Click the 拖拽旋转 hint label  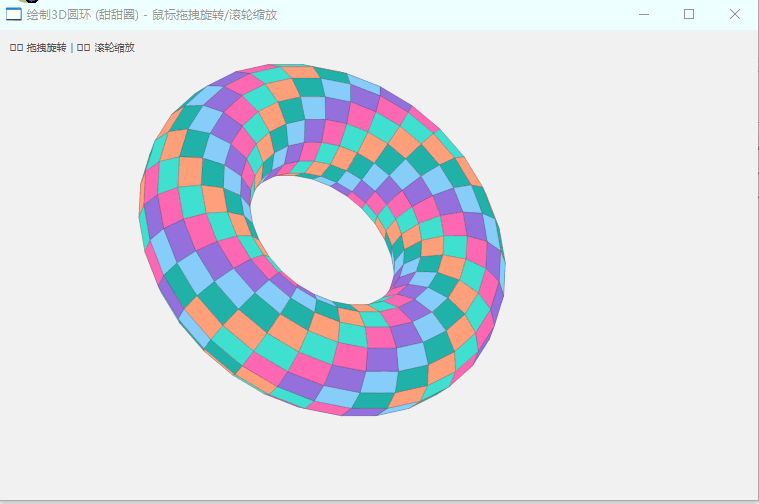(x=46, y=47)
